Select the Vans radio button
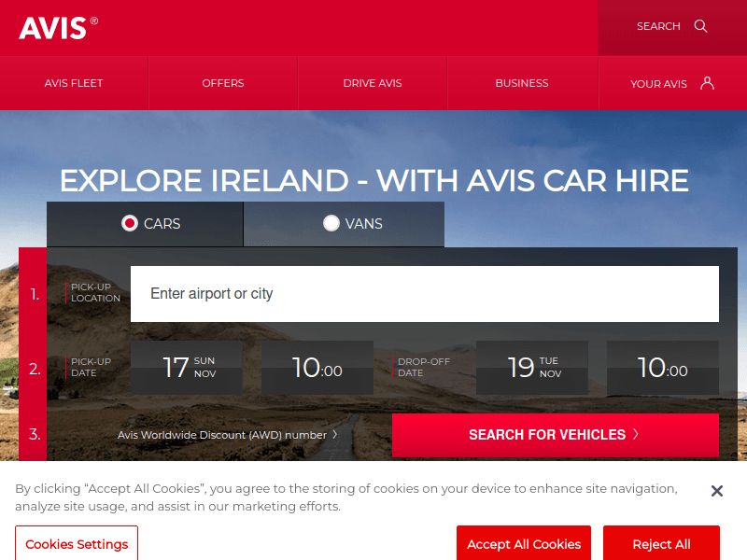Image resolution: width=747 pixels, height=560 pixels. (x=331, y=224)
